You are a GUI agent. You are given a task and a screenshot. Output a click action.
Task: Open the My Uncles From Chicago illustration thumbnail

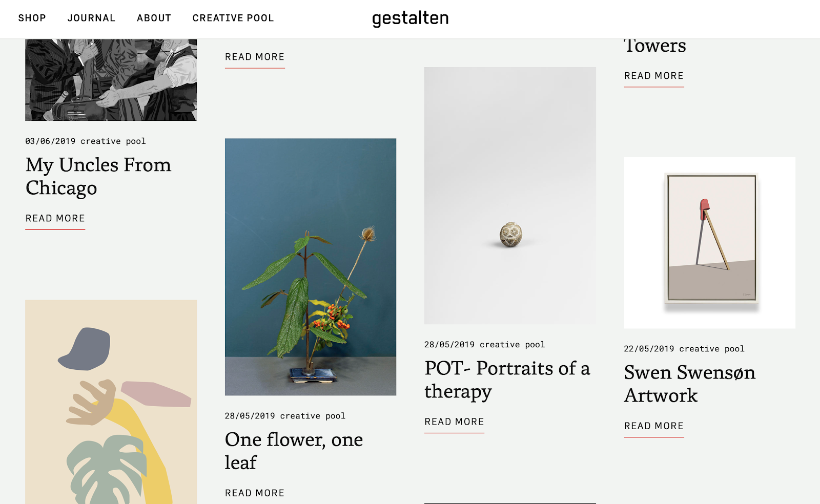pos(111,80)
